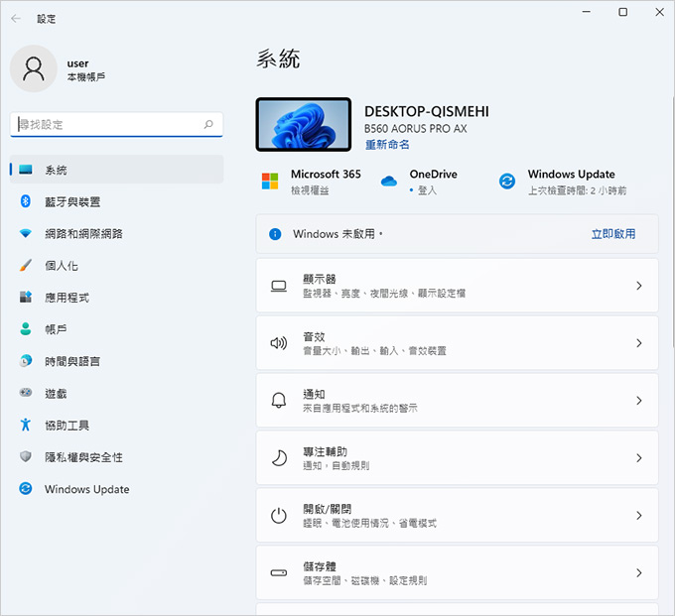This screenshot has width=675, height=616.
Task: Click the 開啟/關閉 power icon
Action: point(279,516)
